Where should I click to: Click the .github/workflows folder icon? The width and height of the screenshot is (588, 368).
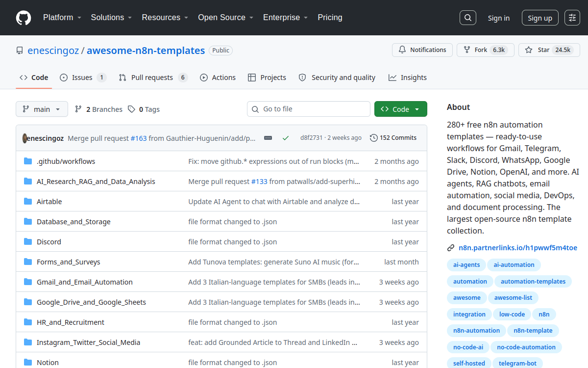(28, 161)
